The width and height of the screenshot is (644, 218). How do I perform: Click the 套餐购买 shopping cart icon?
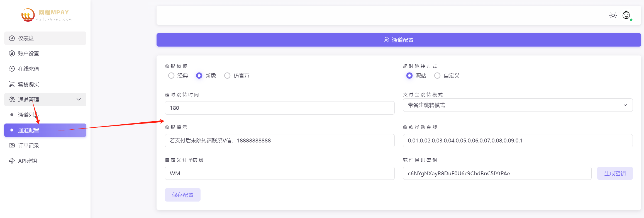tap(12, 84)
